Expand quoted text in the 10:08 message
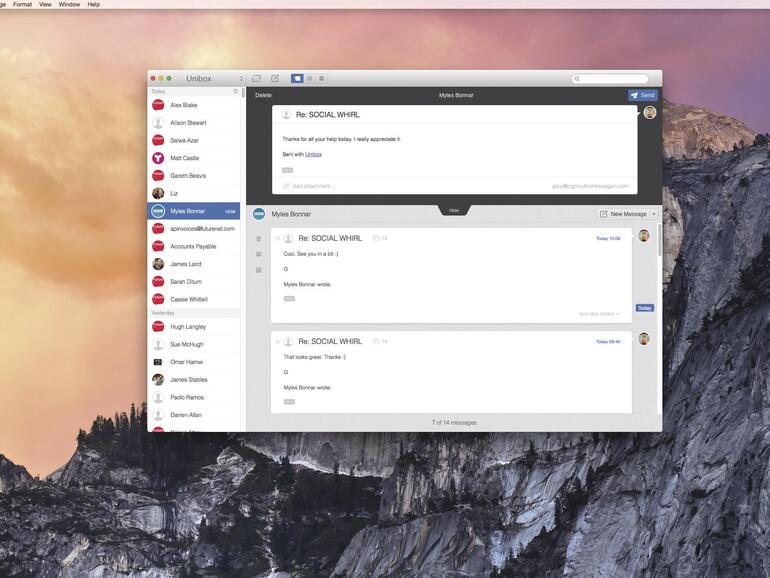Screen dimensions: 770x578 [289, 299]
